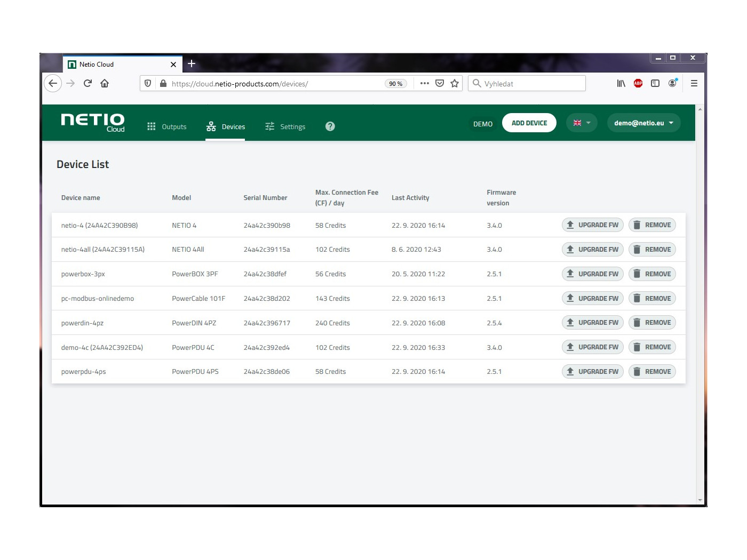
Task: Click the DEMO badge
Action: tap(483, 124)
